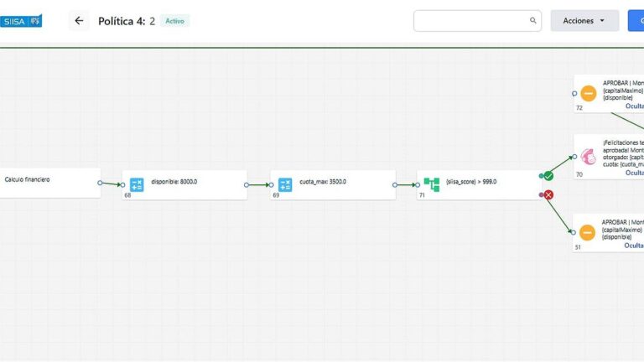
Task: Focus the search input field
Action: 470,21
